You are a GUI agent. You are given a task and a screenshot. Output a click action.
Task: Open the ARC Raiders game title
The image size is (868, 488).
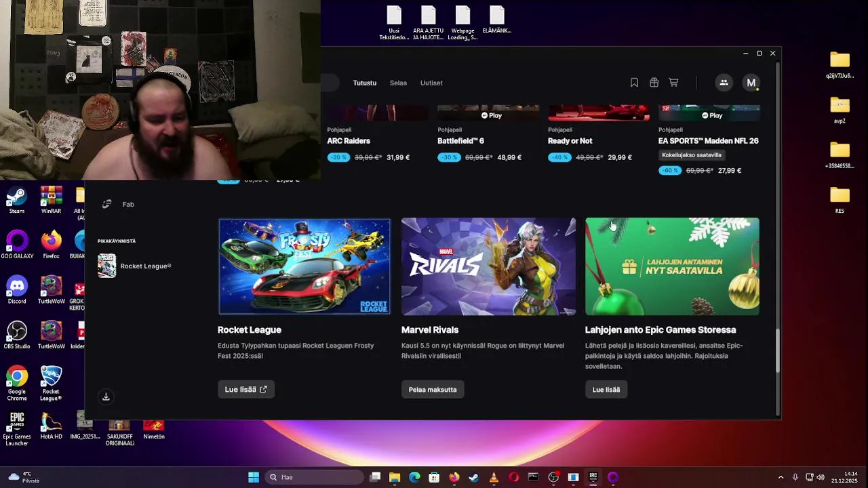pyautogui.click(x=349, y=141)
